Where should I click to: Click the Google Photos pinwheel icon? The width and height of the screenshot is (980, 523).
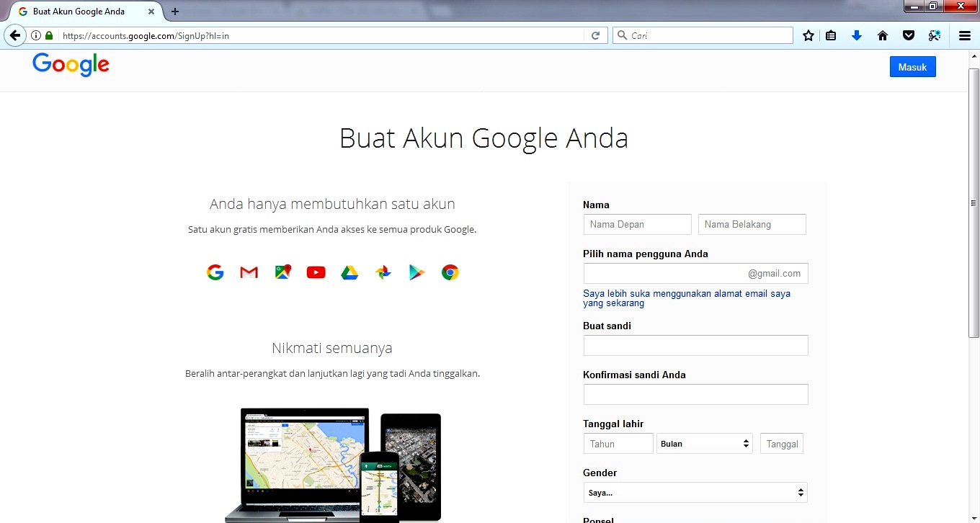pos(383,272)
